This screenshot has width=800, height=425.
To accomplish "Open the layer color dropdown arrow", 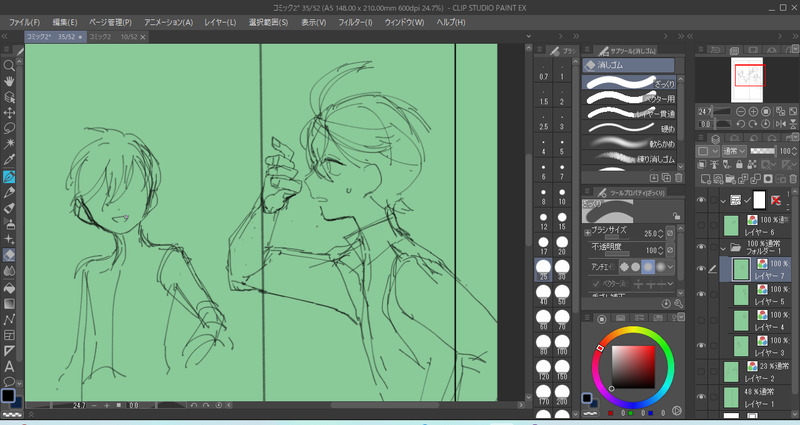I will click(714, 151).
